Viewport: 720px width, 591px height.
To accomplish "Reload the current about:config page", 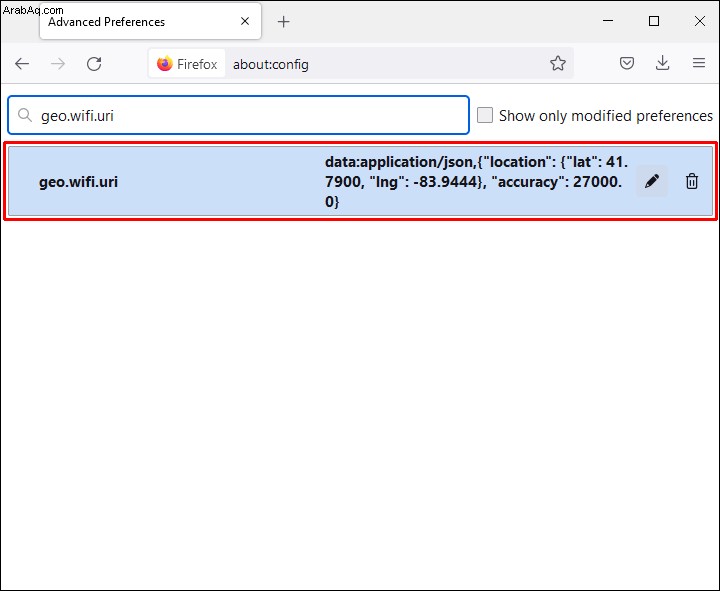I will point(94,64).
